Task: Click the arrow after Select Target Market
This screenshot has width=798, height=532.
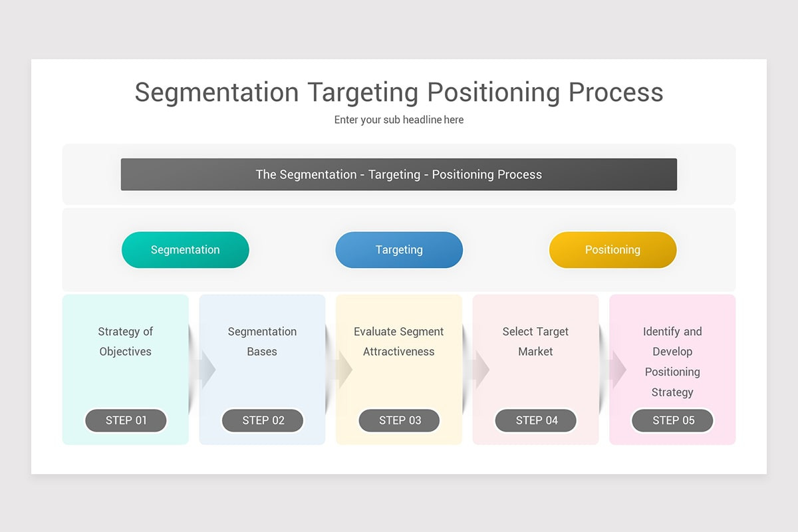Action: 613,370
